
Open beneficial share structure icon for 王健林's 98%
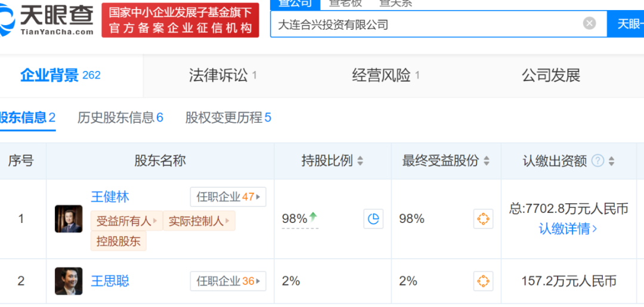pos(484,219)
